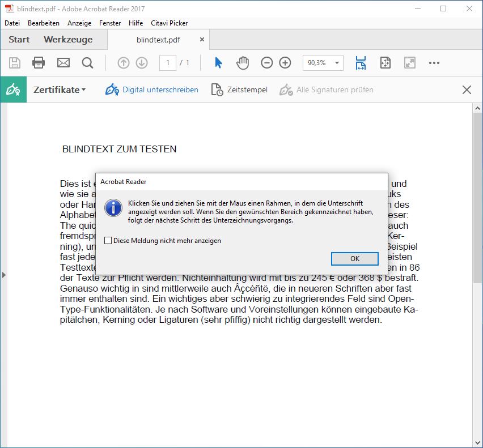Switch to the Werkzeuge tab
Screen dimensions: 483x448
[x=68, y=40]
